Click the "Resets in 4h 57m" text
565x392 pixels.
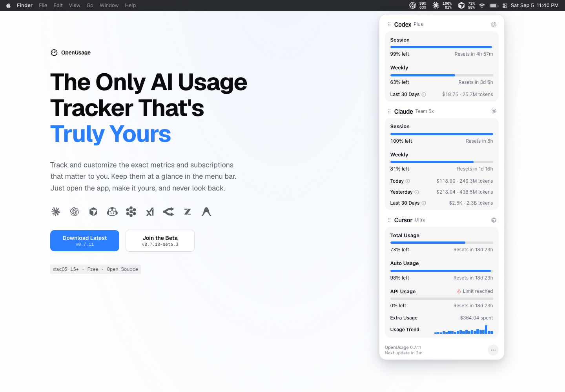474,54
